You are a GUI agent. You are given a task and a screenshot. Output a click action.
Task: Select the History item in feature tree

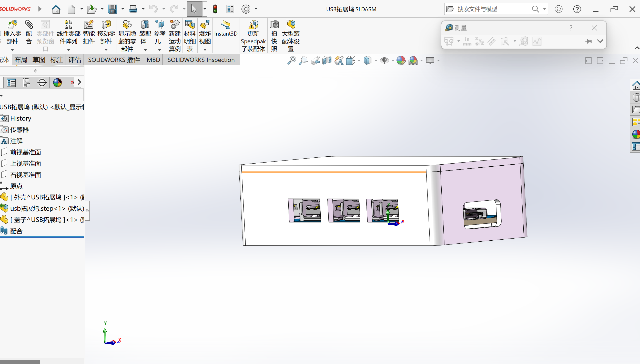(21, 119)
